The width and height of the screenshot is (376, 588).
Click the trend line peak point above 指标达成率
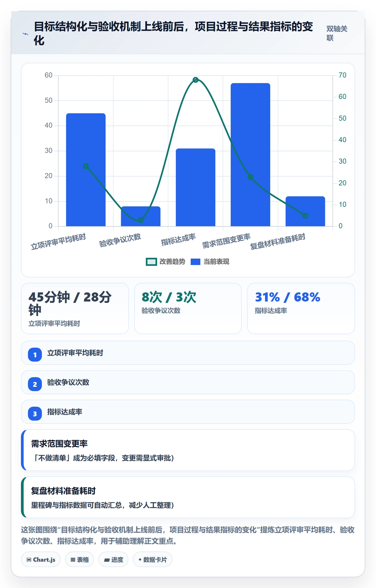click(196, 80)
